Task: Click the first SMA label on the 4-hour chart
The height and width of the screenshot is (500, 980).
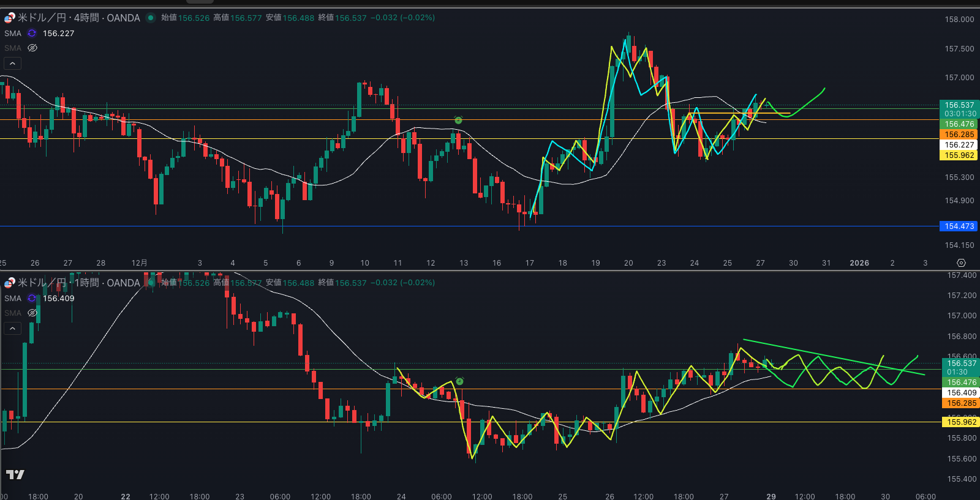Action: click(x=13, y=34)
